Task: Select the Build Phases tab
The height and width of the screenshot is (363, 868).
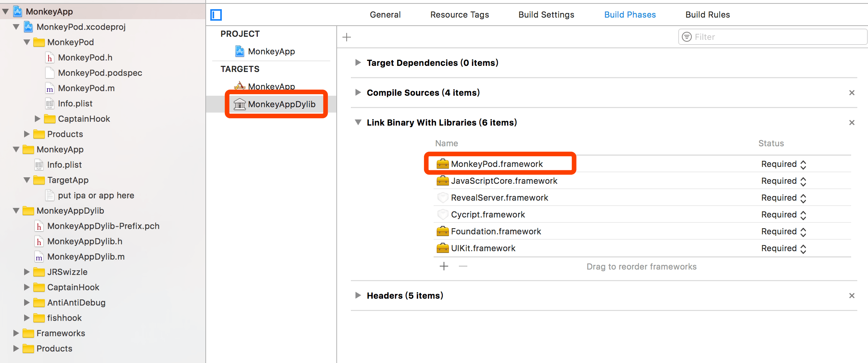Action: (x=630, y=15)
